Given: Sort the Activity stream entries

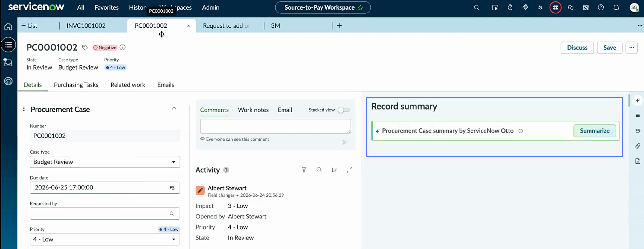Looking at the screenshot, I should [x=334, y=170].
